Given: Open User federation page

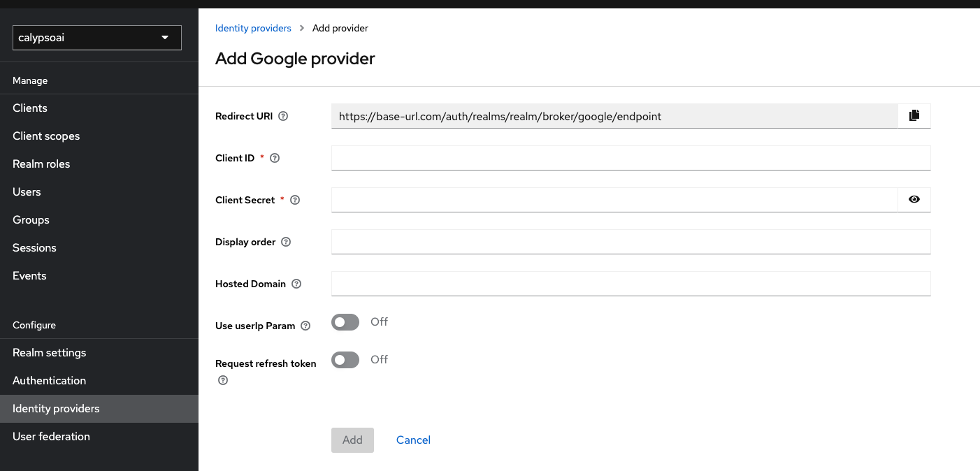Looking at the screenshot, I should 99,437.
